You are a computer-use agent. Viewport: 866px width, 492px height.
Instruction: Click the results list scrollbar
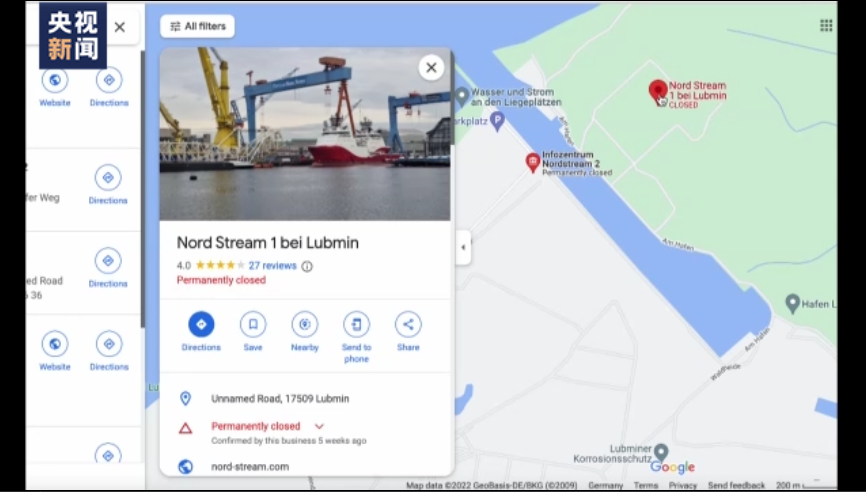tap(142, 188)
